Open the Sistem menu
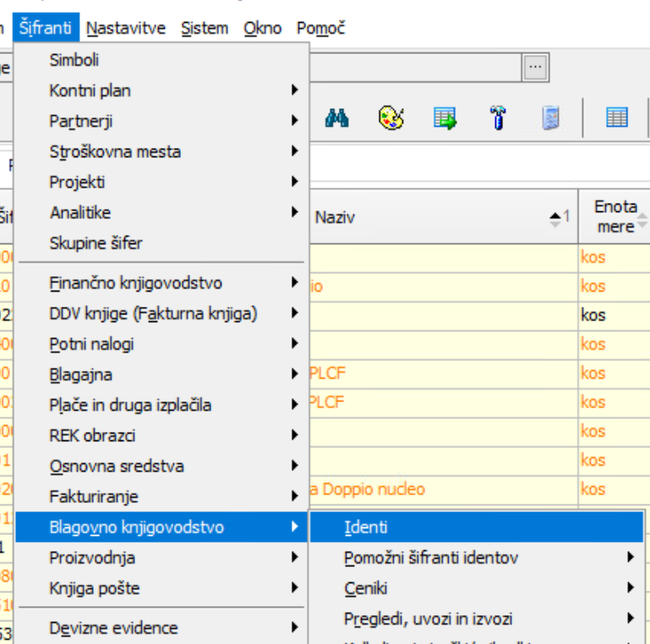The height and width of the screenshot is (644, 650). (205, 28)
